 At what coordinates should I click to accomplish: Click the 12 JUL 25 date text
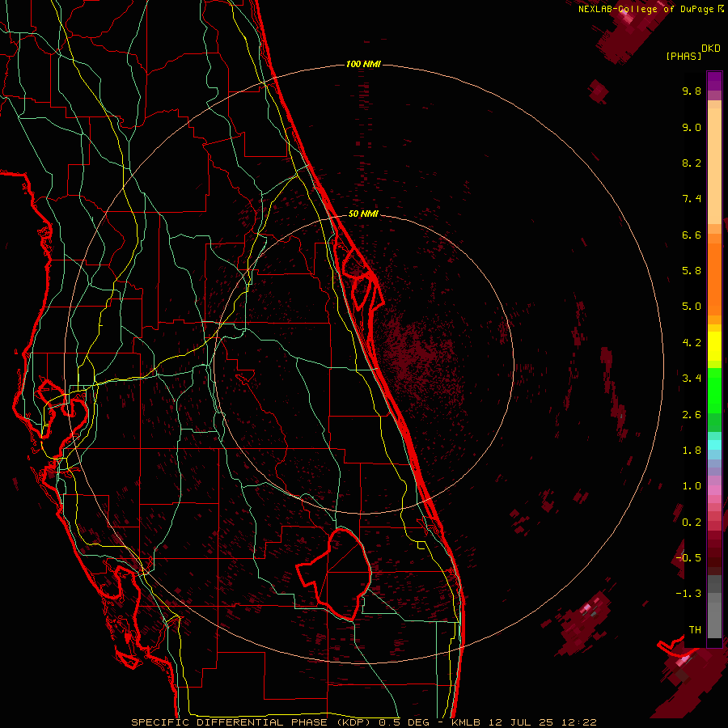tap(520, 722)
